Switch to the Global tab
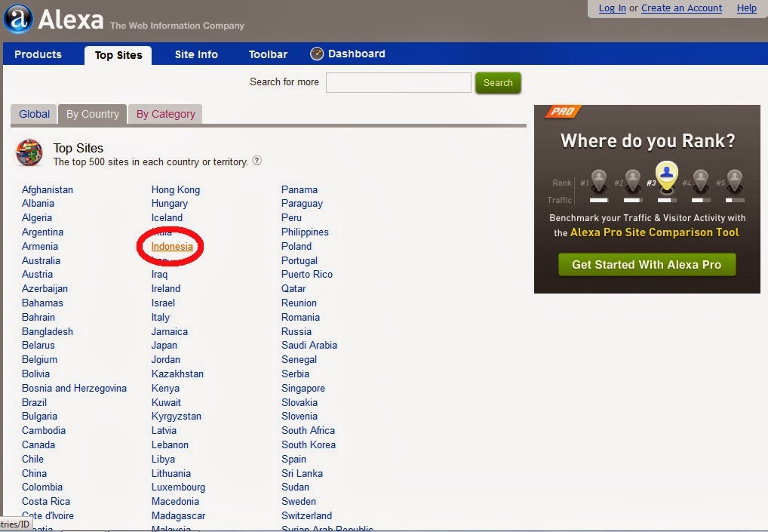Screen dimensions: 768x532 (x=34, y=114)
